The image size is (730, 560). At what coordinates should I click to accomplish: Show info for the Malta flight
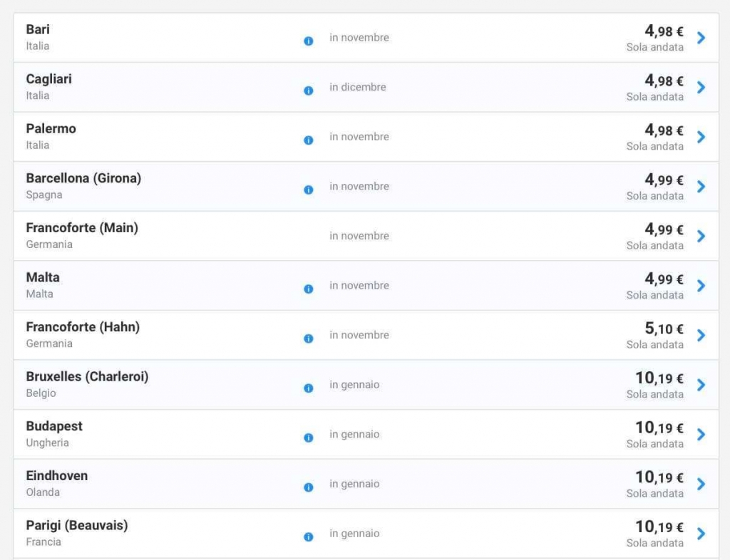tap(308, 289)
